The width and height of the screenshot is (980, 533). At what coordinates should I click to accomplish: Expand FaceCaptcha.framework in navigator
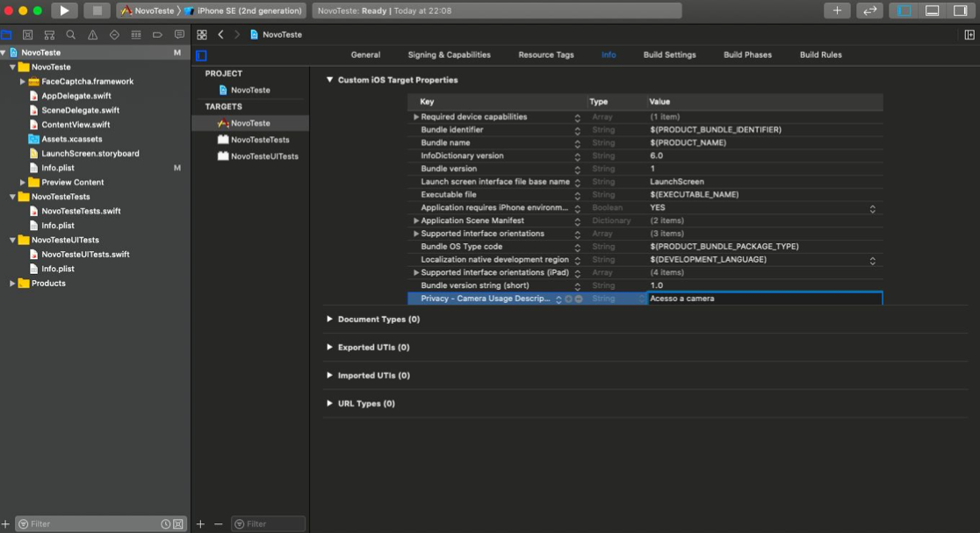coord(23,82)
